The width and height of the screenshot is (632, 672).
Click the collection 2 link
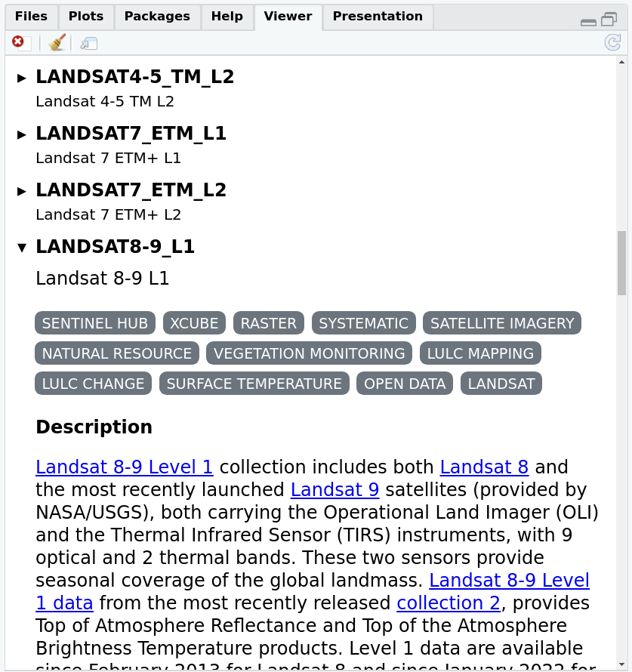coord(449,603)
